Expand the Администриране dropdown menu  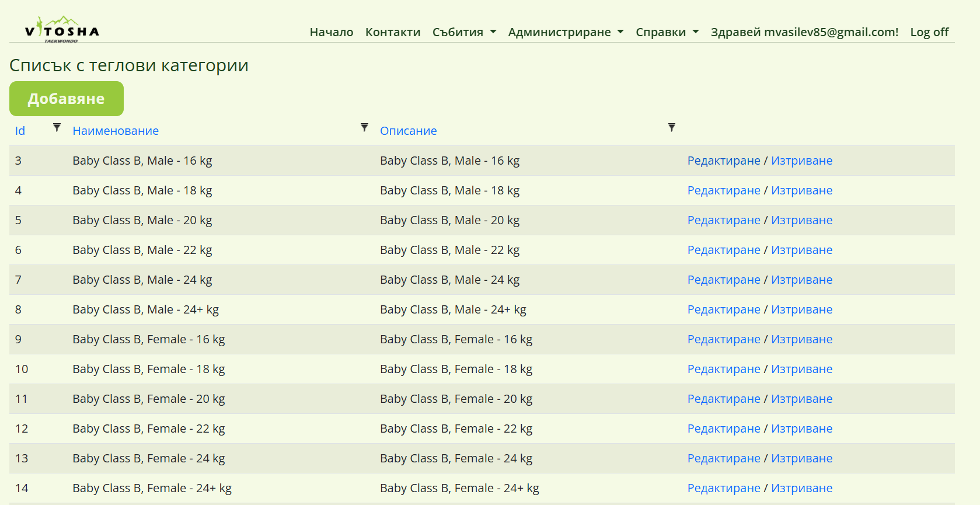coord(566,32)
